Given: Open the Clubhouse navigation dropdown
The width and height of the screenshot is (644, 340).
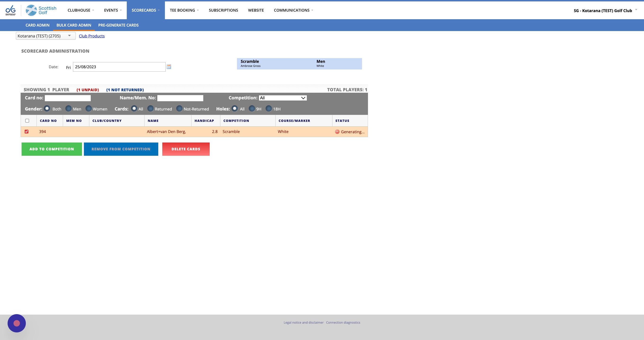Looking at the screenshot, I should tap(81, 10).
